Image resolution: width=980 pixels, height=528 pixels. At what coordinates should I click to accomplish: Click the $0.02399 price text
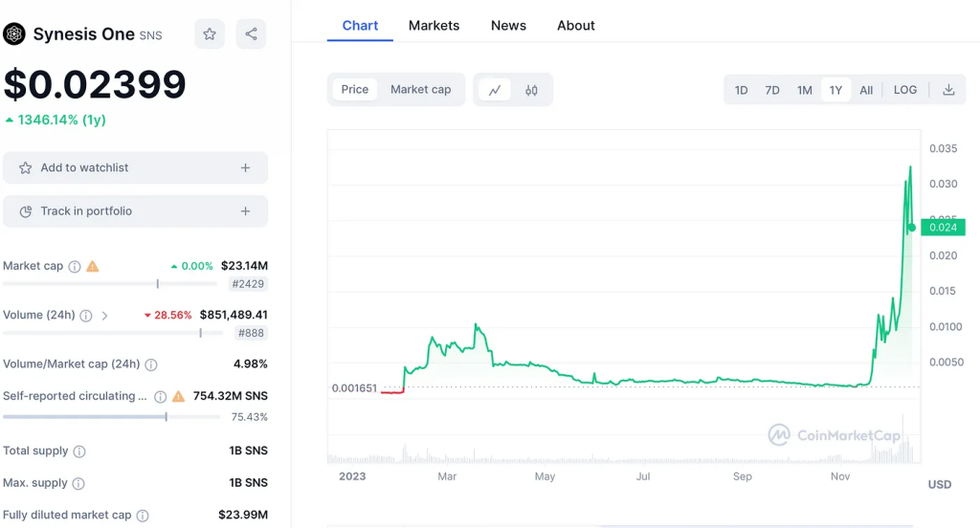coord(95,84)
